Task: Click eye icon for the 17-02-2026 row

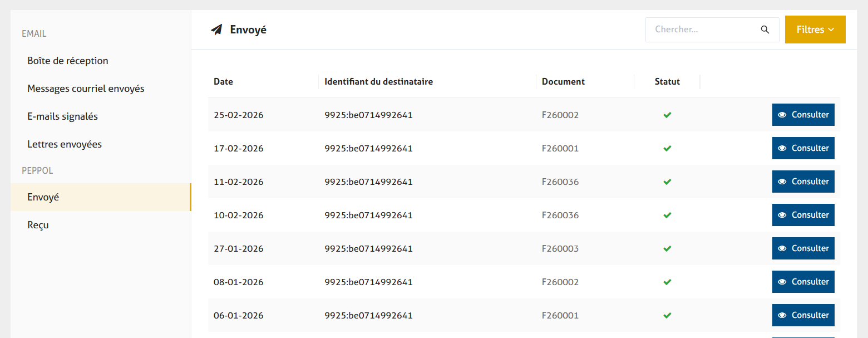Action: click(x=782, y=149)
